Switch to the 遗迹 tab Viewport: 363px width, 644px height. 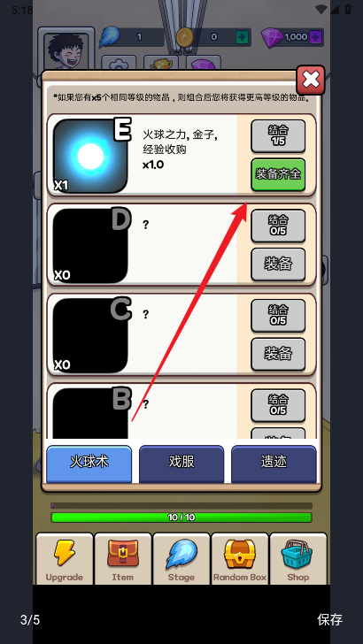pyautogui.click(x=274, y=464)
